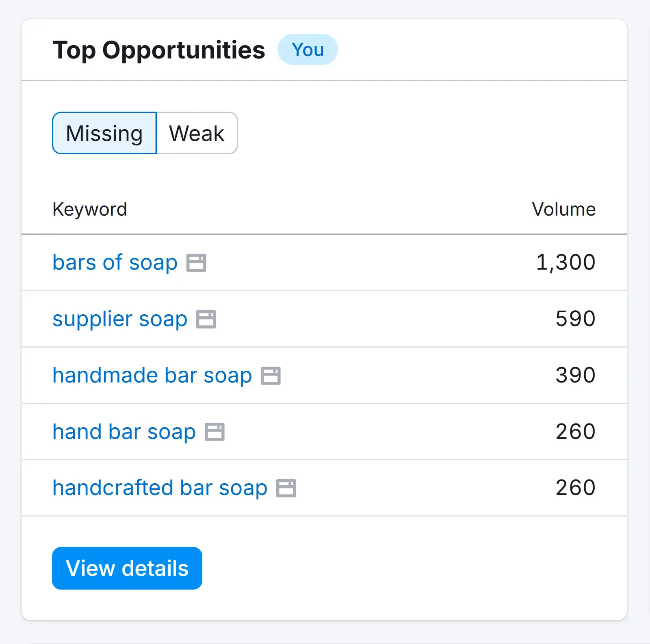Click the SERP icon beside "hand bar soap"

coord(215,432)
